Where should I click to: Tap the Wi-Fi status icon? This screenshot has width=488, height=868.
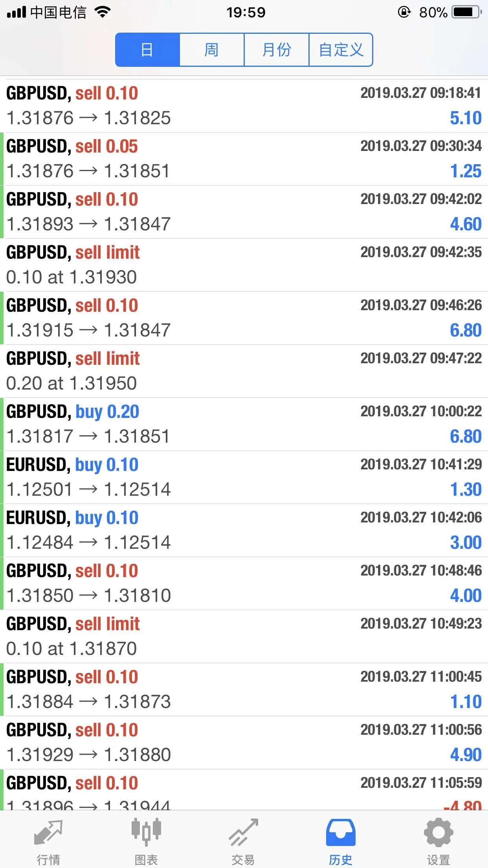pos(103,12)
